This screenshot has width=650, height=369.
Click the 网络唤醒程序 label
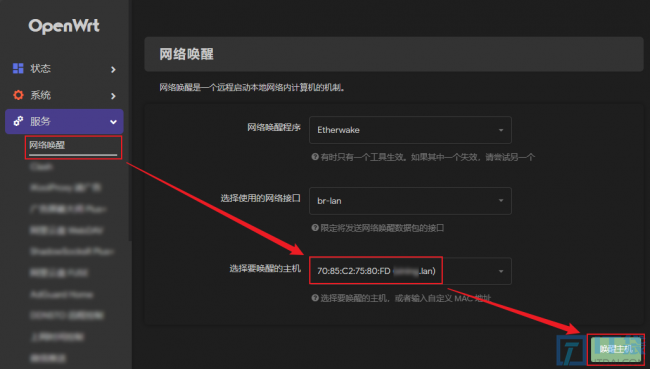pos(274,127)
